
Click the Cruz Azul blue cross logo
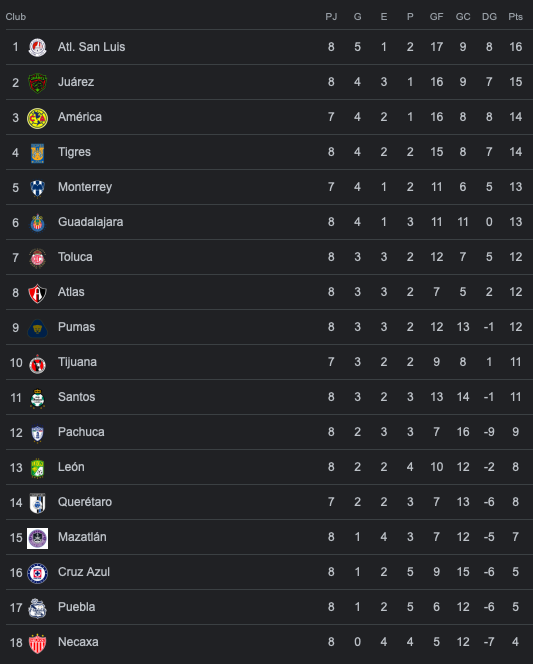(37, 573)
